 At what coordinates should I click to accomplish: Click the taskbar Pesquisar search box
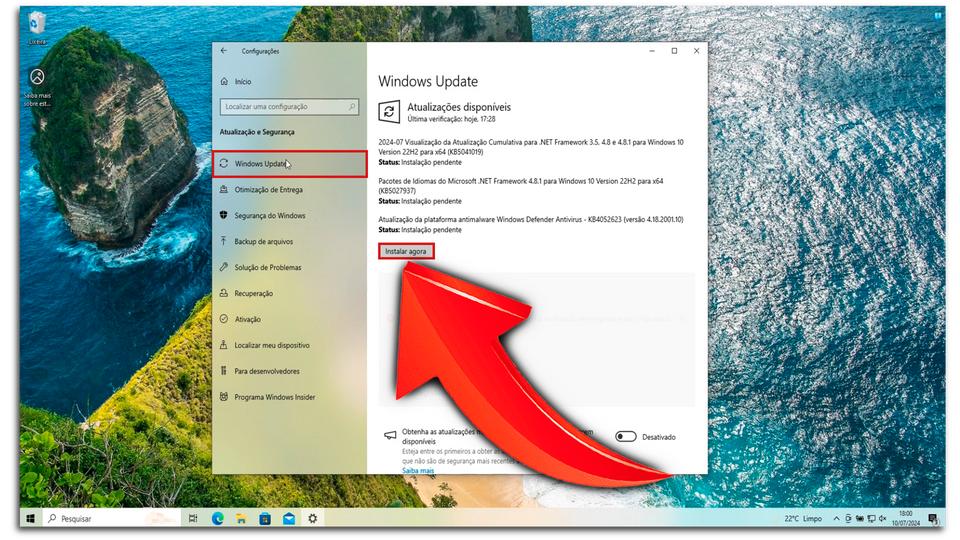pos(112,519)
